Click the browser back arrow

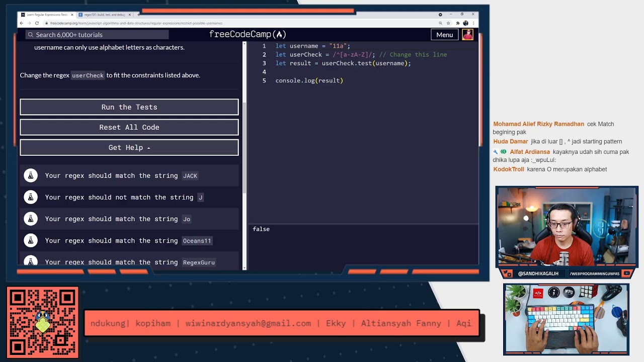click(22, 23)
